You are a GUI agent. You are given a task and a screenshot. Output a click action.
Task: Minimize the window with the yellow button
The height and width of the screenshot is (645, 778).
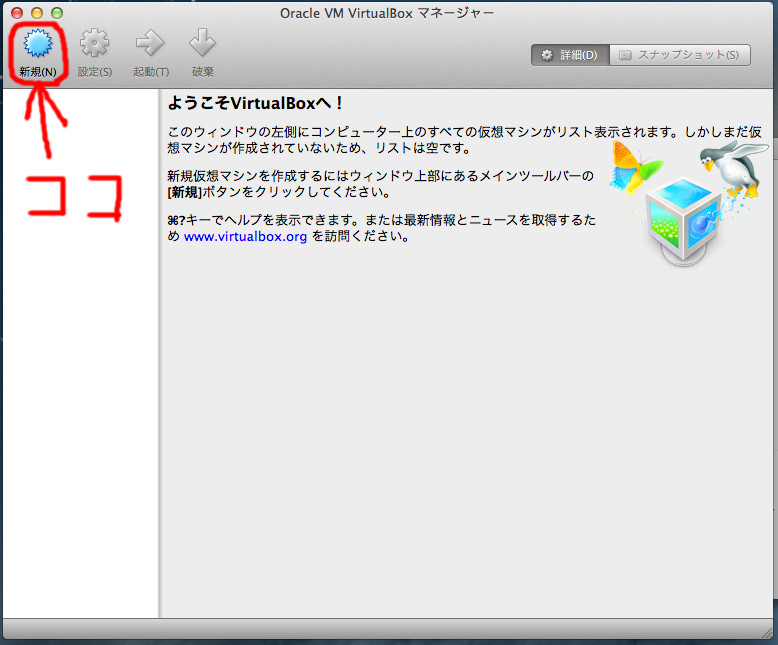click(x=37, y=13)
